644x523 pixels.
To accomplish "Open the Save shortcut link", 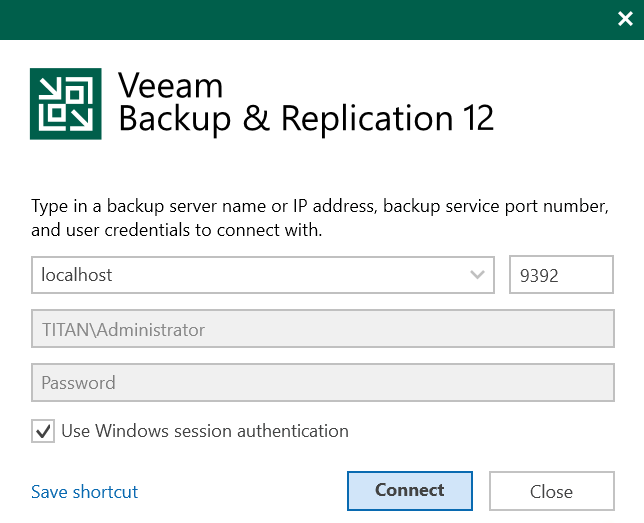I will point(85,492).
